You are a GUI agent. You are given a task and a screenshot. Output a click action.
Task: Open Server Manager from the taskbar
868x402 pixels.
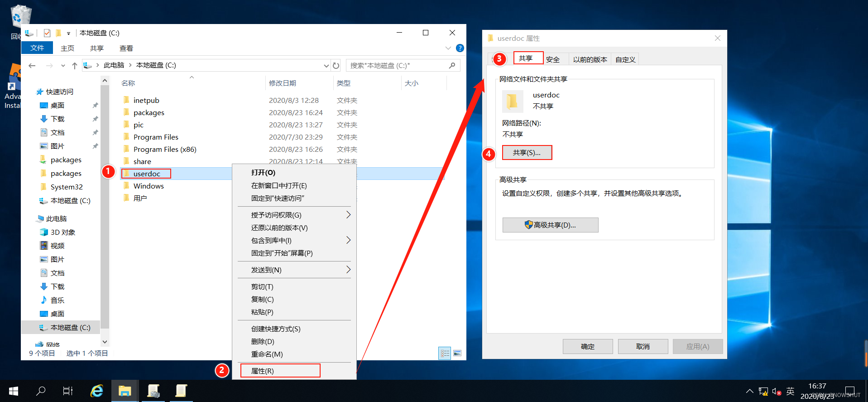coord(153,391)
